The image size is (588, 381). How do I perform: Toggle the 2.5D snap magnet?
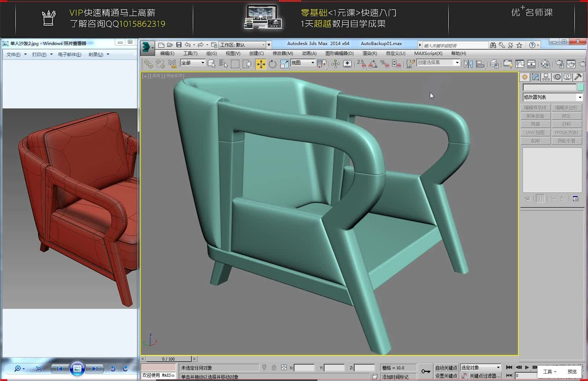tap(361, 64)
